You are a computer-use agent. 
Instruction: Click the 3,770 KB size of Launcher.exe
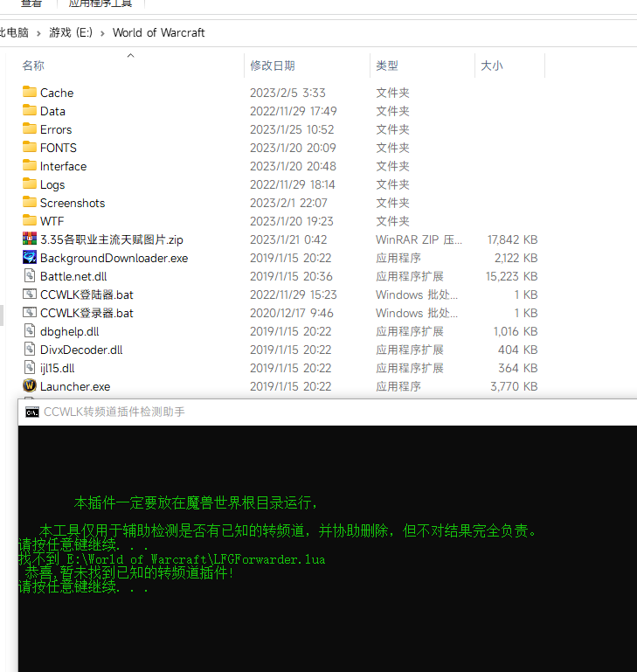click(x=514, y=386)
